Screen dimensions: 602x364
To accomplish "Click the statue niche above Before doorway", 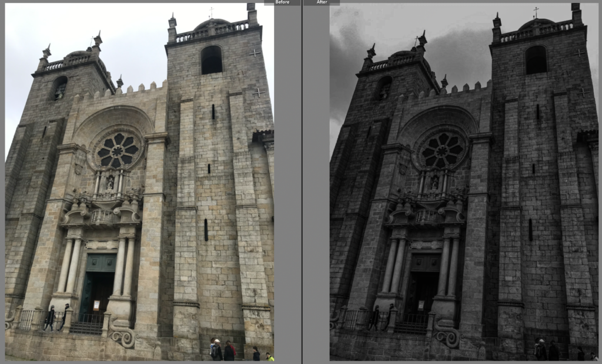I will tap(108, 183).
